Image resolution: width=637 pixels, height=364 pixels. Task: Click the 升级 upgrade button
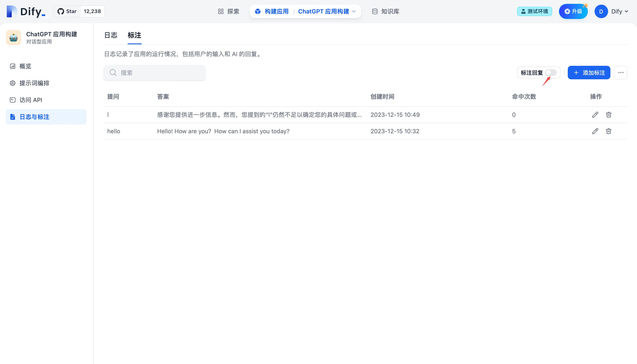[573, 12]
